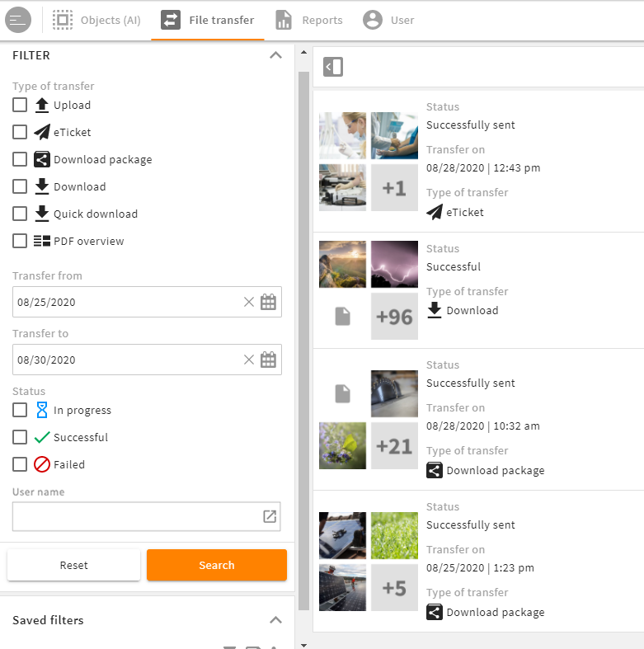The height and width of the screenshot is (649, 644).
Task: Click scroll-down arrow below results scrollbar
Action: (x=303, y=645)
